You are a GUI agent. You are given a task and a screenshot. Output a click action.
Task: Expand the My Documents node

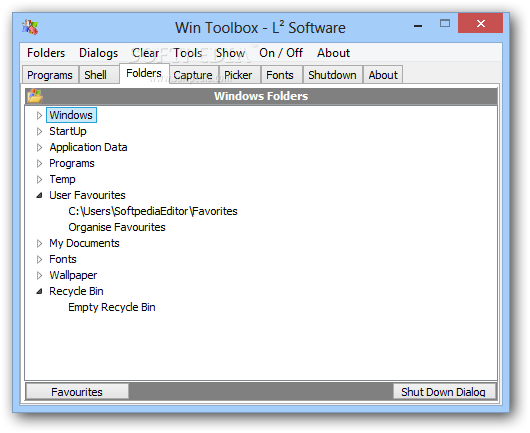39,243
